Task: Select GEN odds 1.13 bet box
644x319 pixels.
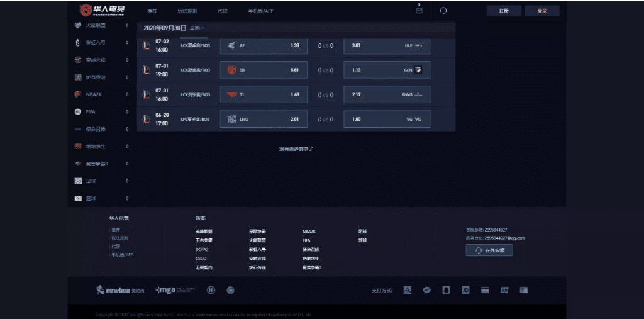Action: coord(387,70)
